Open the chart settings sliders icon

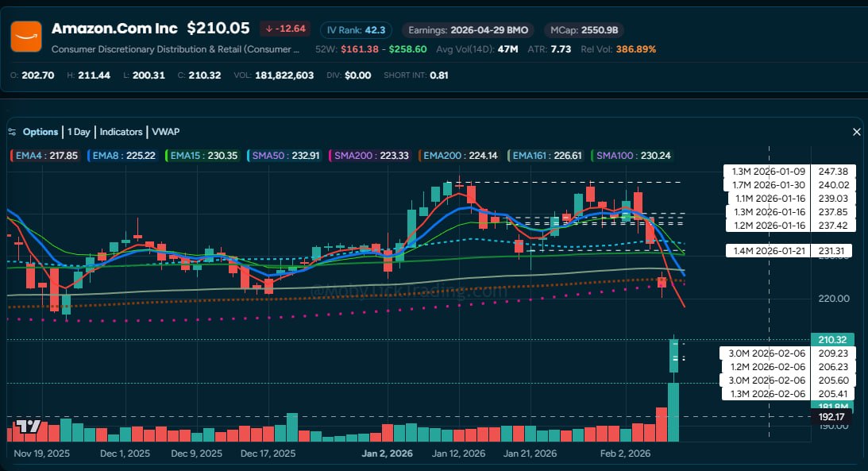(x=11, y=132)
